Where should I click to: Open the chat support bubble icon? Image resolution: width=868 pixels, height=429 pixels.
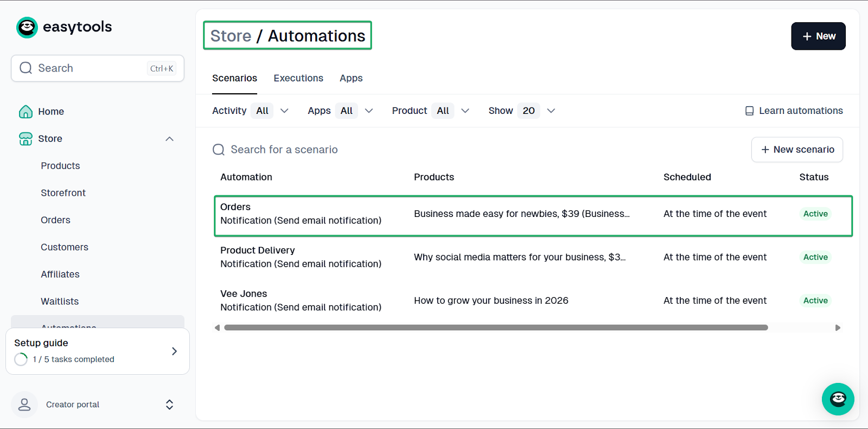838,399
